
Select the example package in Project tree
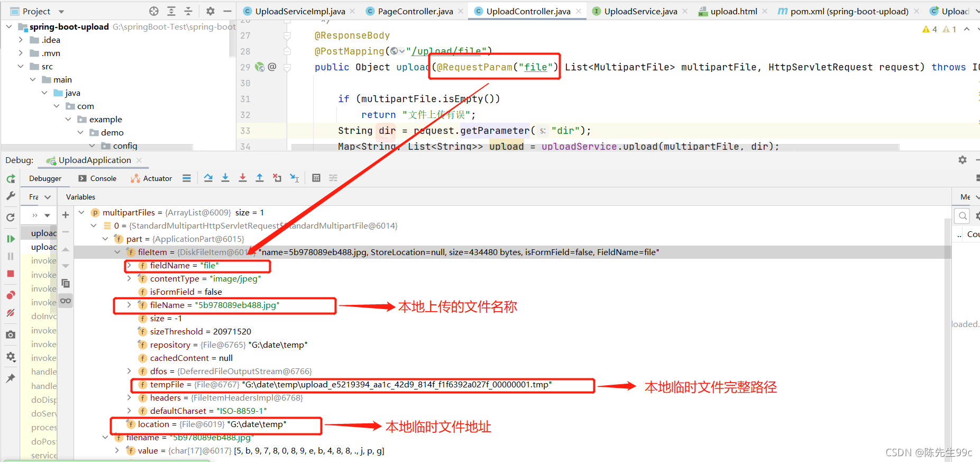point(105,119)
